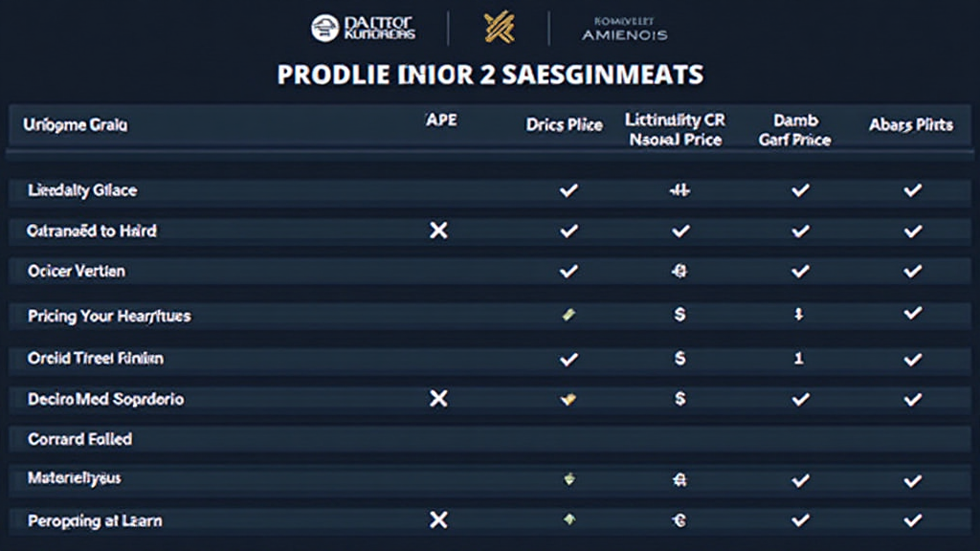Click the green Drics Plice icon in Pricing Your Hearrftues row
Viewport: 980px width, 551px height.
568,315
